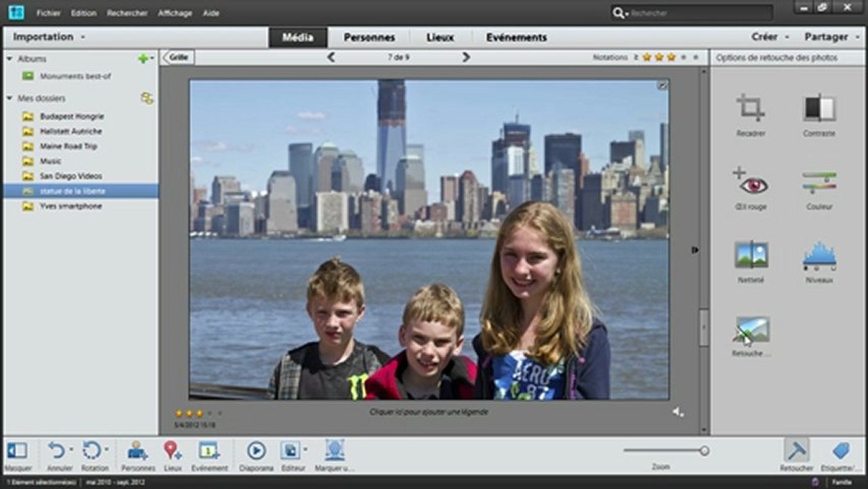This screenshot has width=868, height=489.
Task: Switch to the Personnes tab
Action: click(369, 37)
